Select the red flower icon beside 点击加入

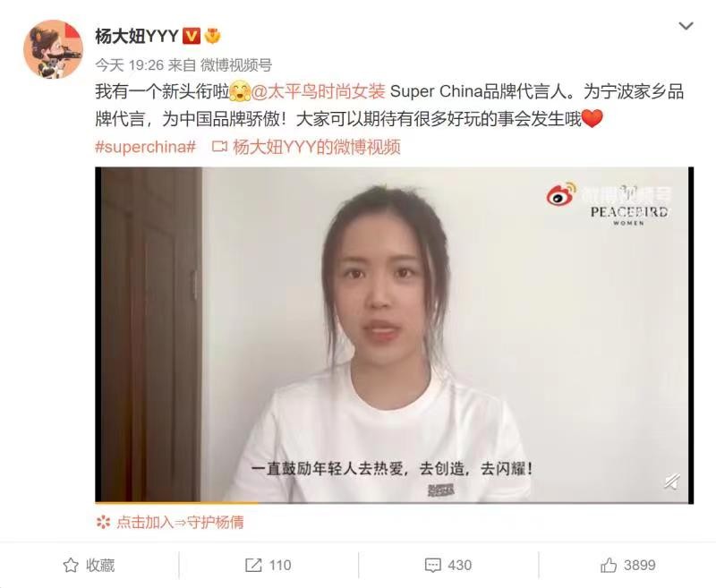103,522
